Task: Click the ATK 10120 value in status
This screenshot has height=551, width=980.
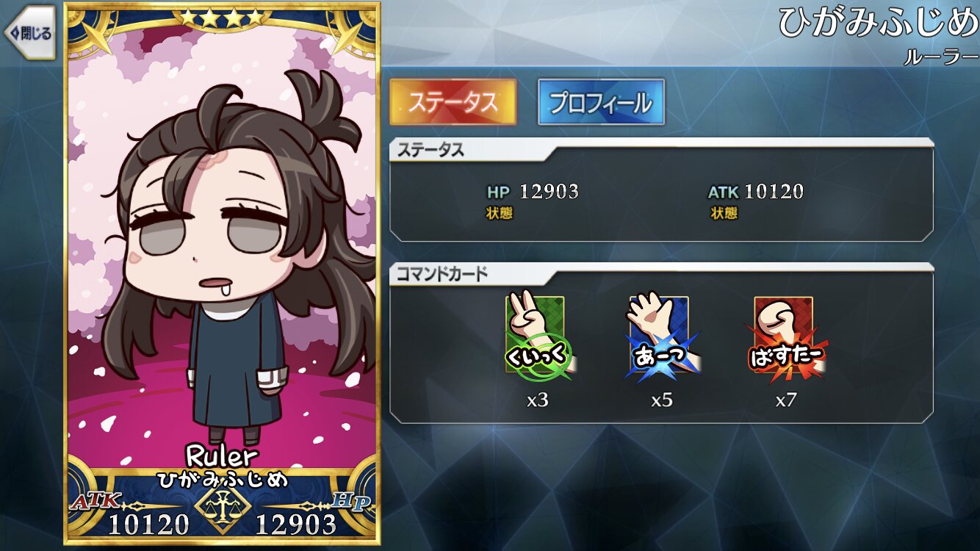Action: [756, 192]
